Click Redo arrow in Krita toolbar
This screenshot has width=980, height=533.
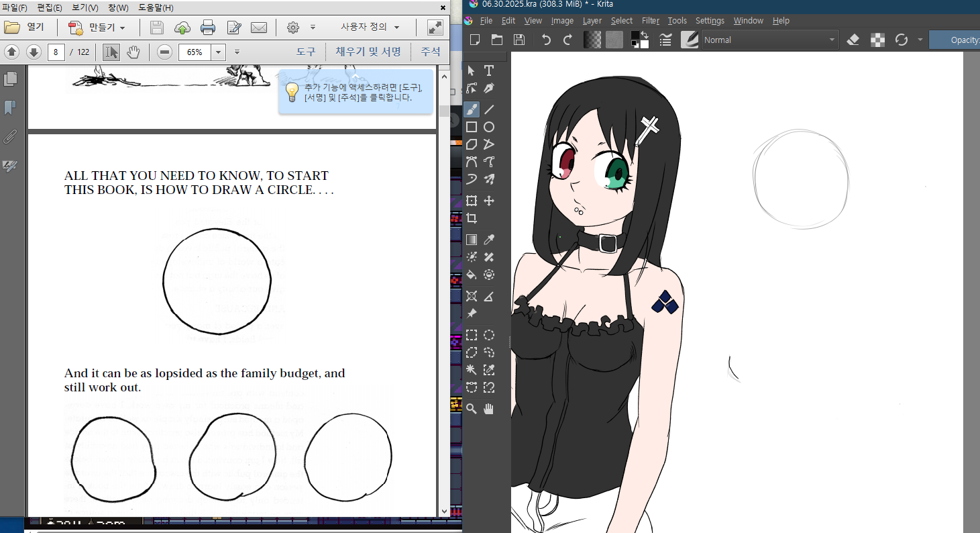568,40
